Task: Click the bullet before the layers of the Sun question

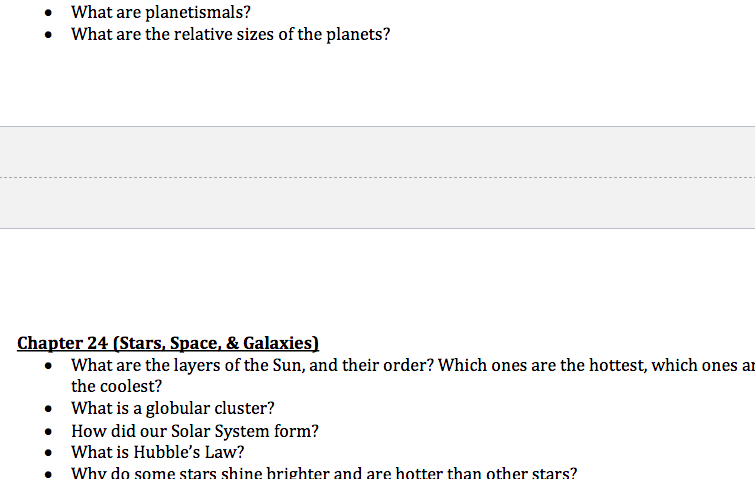Action: [48, 367]
